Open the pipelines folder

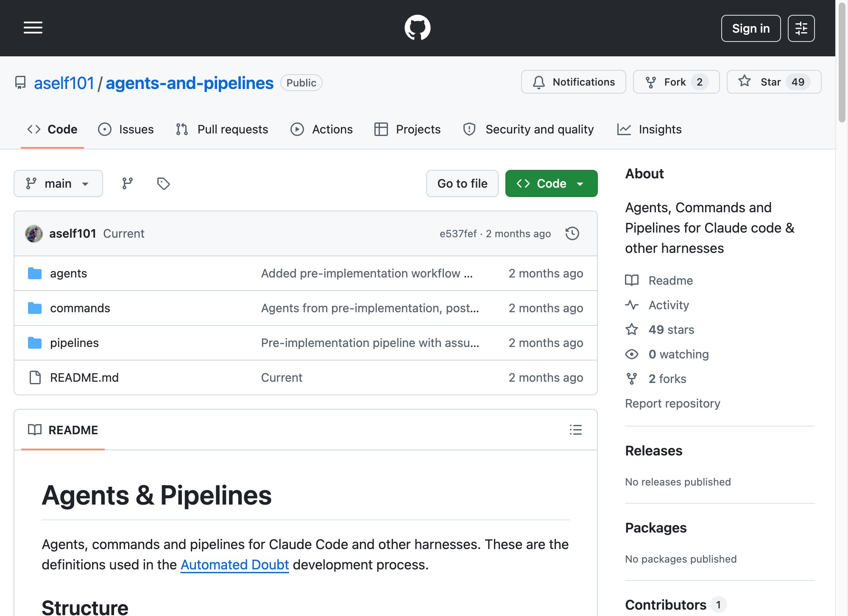74,343
